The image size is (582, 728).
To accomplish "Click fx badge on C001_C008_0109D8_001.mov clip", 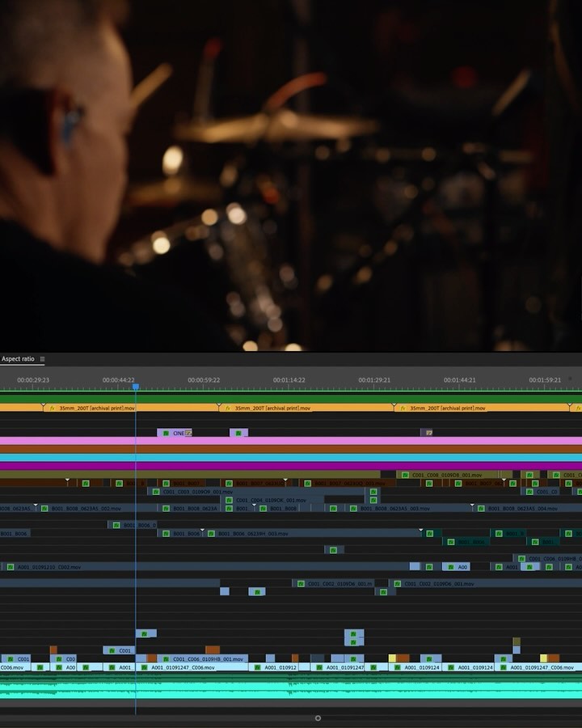I will [404, 476].
